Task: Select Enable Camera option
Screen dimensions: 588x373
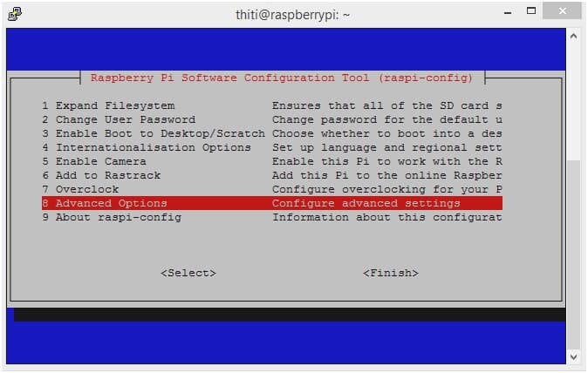Action: 272,161
